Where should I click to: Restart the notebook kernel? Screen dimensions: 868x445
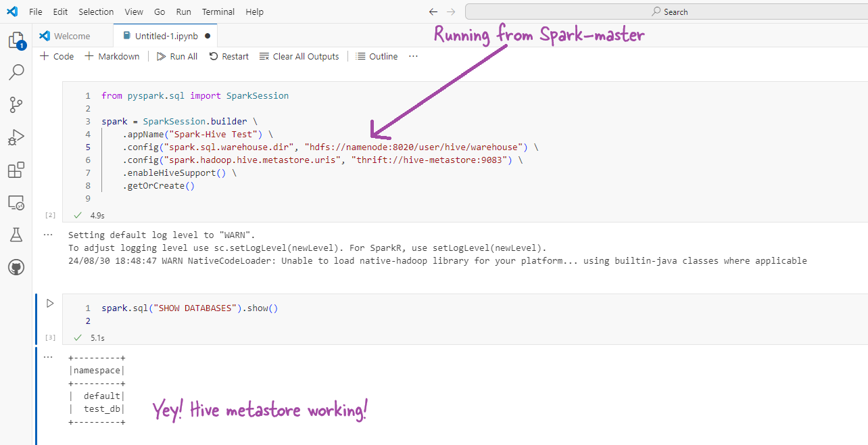(x=228, y=56)
